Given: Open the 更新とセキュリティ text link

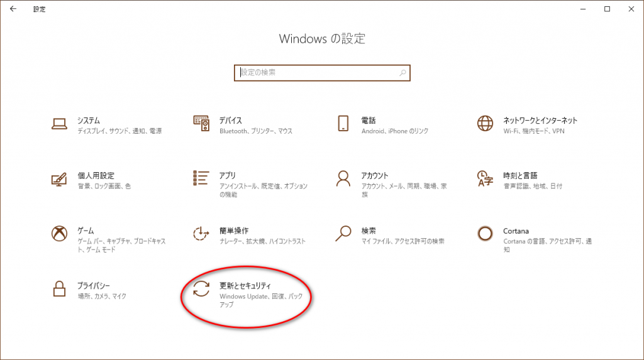Looking at the screenshot, I should pyautogui.click(x=245, y=286).
